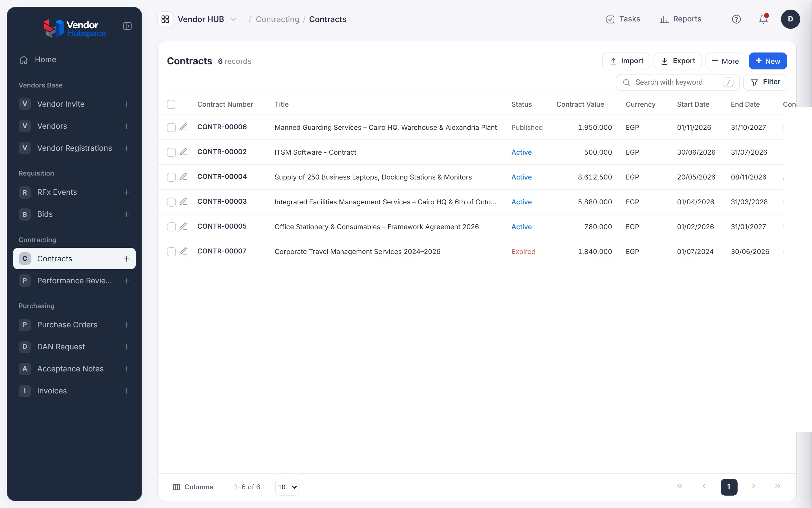Viewport: 812px width, 508px height.
Task: Click title ITSM Software - Contract
Action: tap(315, 152)
